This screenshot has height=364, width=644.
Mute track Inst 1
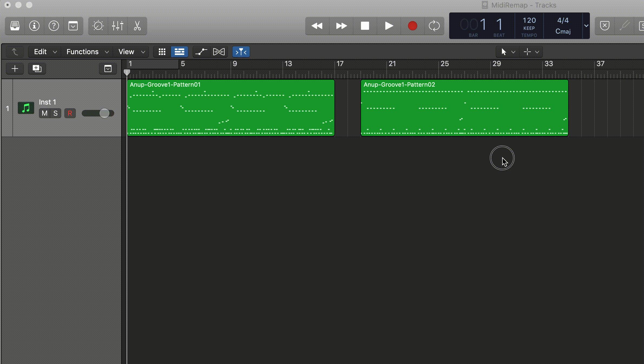[x=45, y=113]
